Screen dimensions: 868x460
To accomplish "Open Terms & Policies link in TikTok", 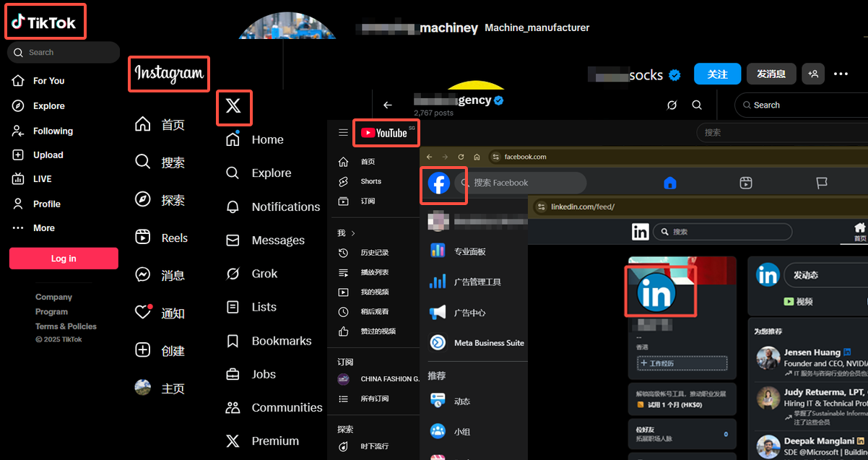I will (66, 326).
